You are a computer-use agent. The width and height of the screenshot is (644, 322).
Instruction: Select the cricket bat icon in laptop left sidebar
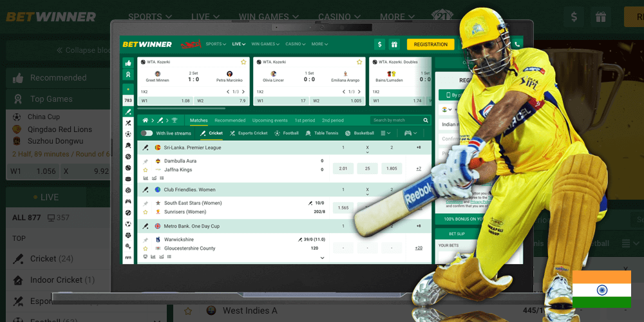[x=128, y=111]
